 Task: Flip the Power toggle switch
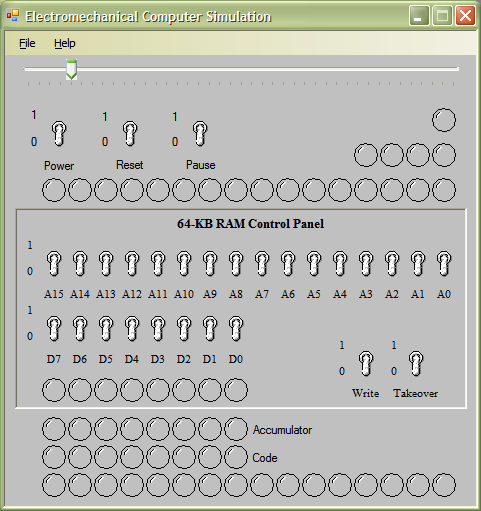pos(59,133)
